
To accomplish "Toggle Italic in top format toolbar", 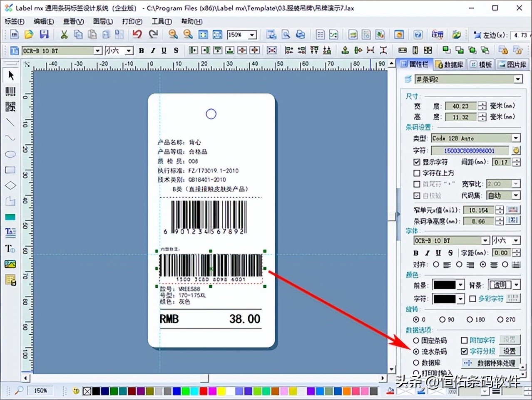I will (153, 51).
